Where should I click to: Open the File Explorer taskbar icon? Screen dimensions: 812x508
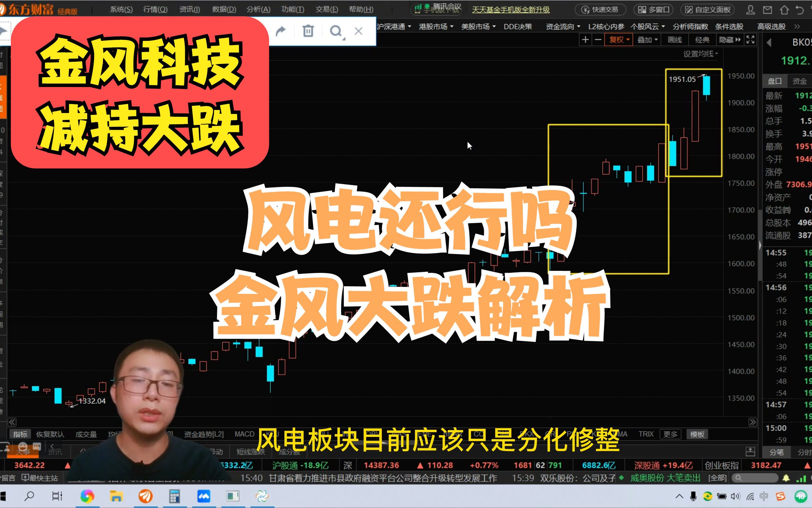(116, 496)
